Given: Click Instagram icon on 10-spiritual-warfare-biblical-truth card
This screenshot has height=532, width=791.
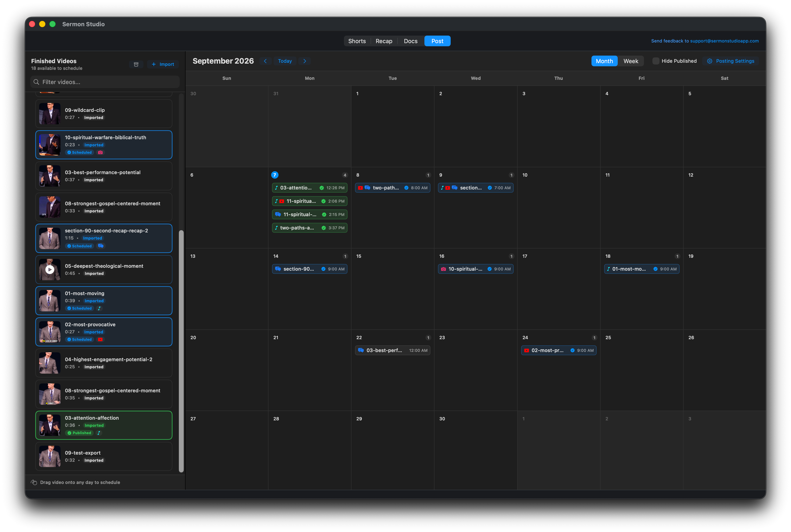Looking at the screenshot, I should point(101,153).
